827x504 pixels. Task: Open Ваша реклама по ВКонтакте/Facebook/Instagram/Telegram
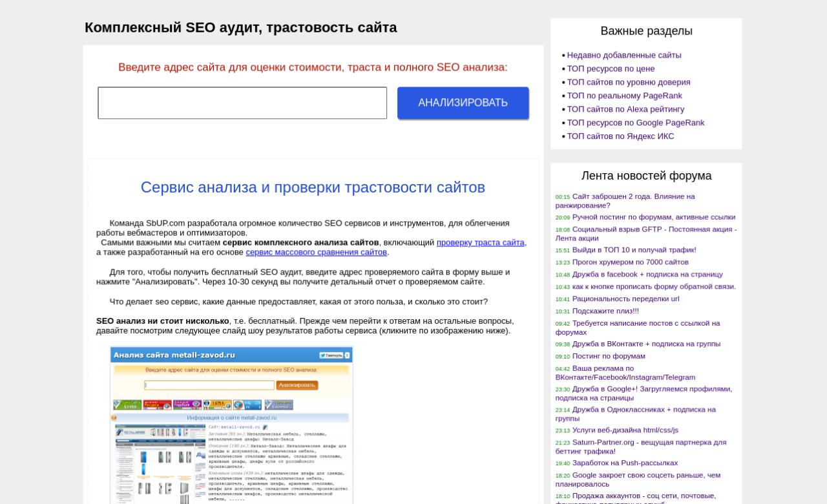tap(625, 373)
